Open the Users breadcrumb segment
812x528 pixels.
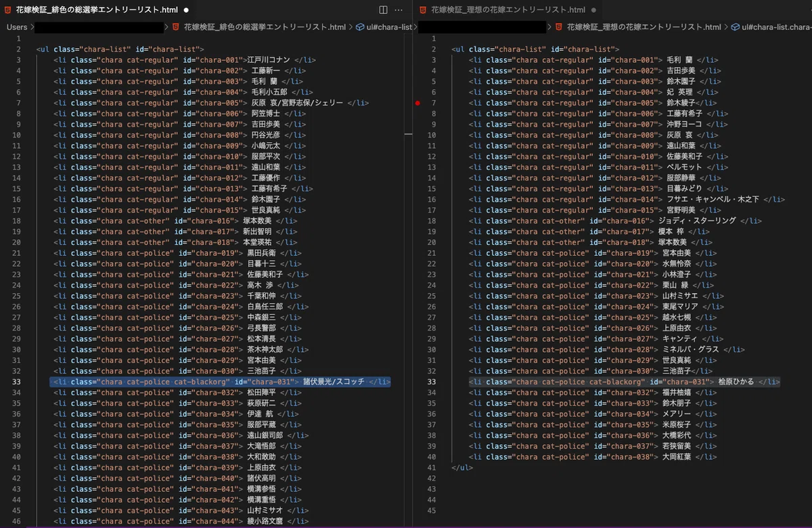17,27
